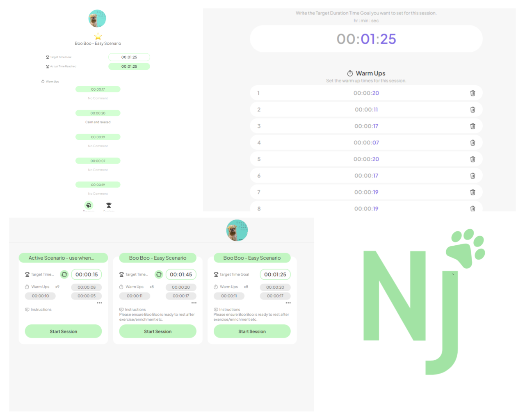This screenshot has height=420, width=525.
Task: Click stopwatch icon beside Warm Ups heading
Action: [x=350, y=73]
